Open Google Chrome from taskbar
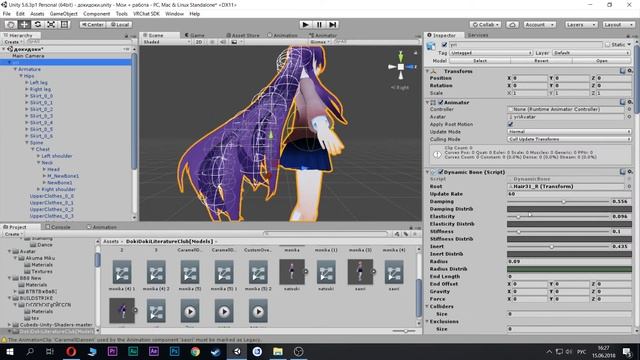 pyautogui.click(x=196, y=351)
